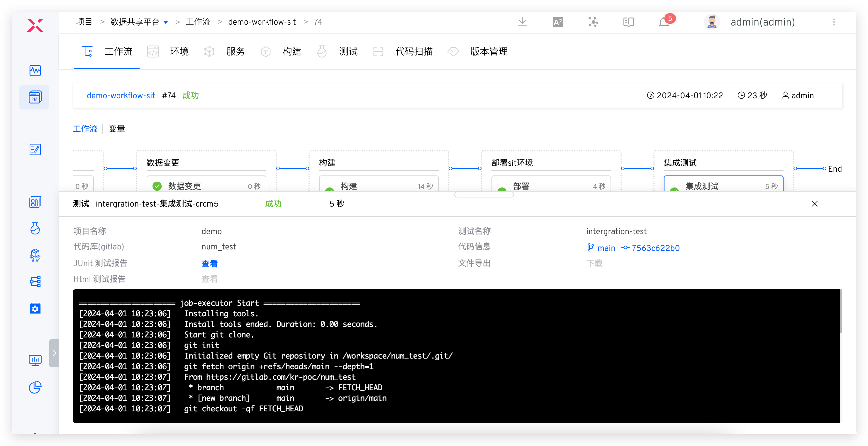Click the log console vertical scrollbar

coord(840,312)
